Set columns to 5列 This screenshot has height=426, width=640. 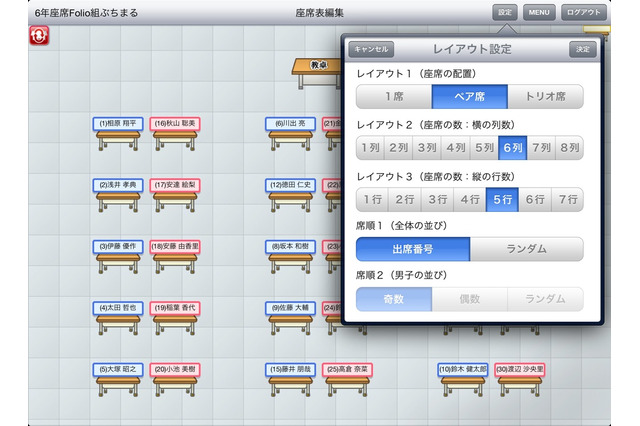pyautogui.click(x=484, y=148)
